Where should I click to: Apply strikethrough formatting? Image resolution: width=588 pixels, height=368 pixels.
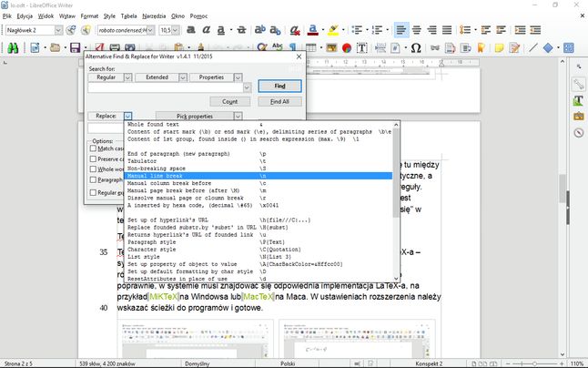click(x=242, y=30)
